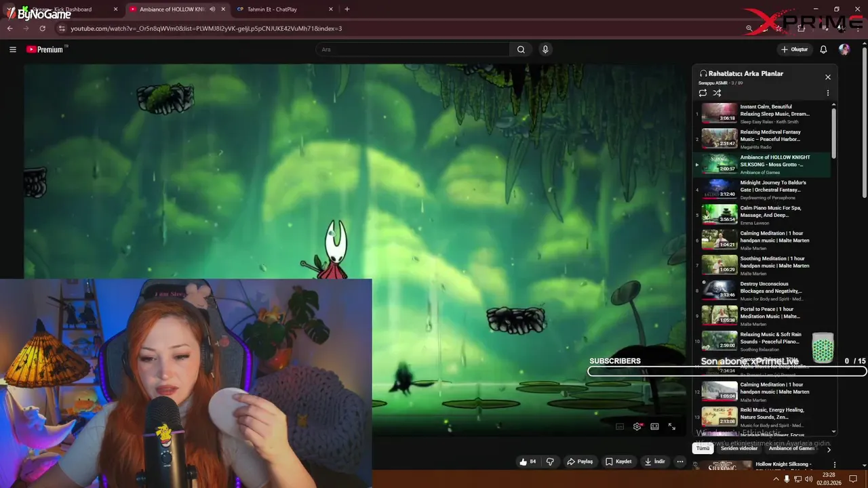Select the Seriden videolar filter chip
The image size is (868, 488).
click(739, 448)
